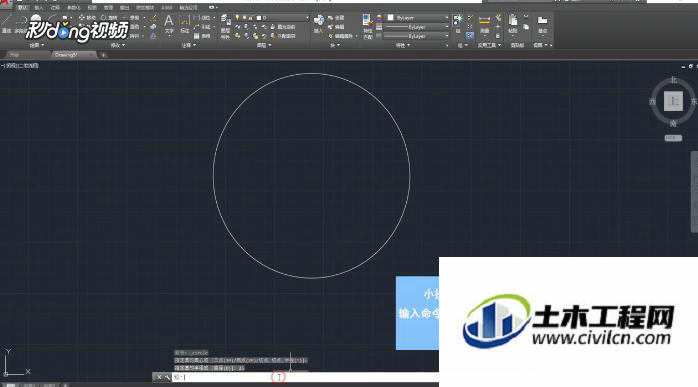Click the Insert block icon
698x387 pixels.
click(x=319, y=23)
